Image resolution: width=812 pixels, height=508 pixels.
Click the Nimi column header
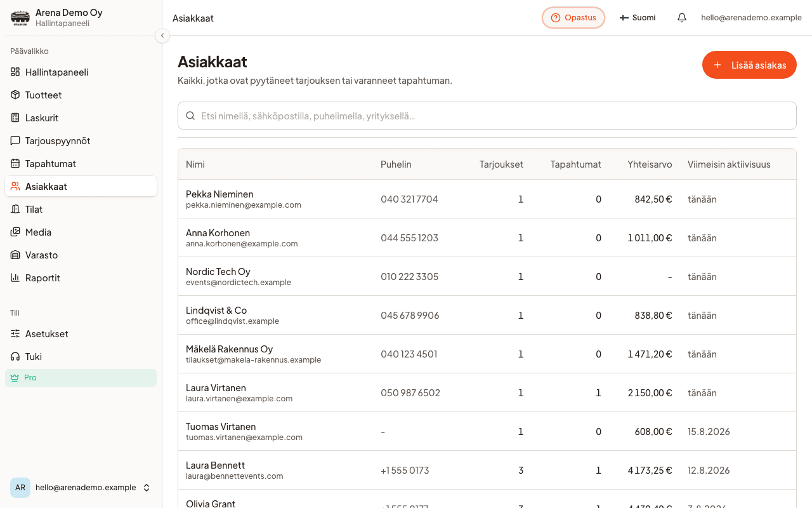point(195,164)
